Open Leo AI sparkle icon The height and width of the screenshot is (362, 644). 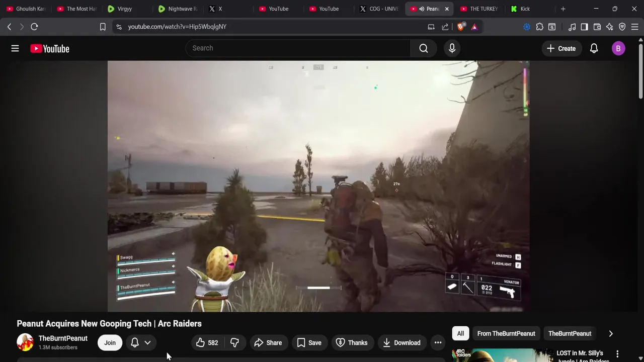[x=610, y=27]
